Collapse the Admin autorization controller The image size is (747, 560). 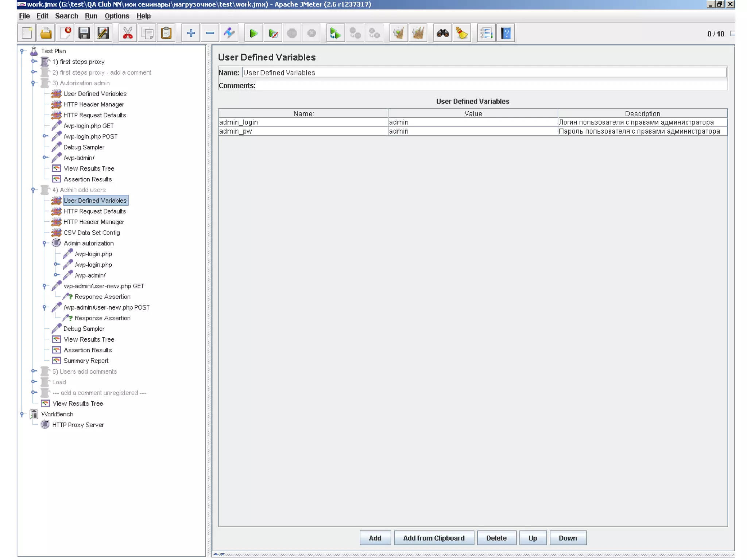[x=44, y=243]
